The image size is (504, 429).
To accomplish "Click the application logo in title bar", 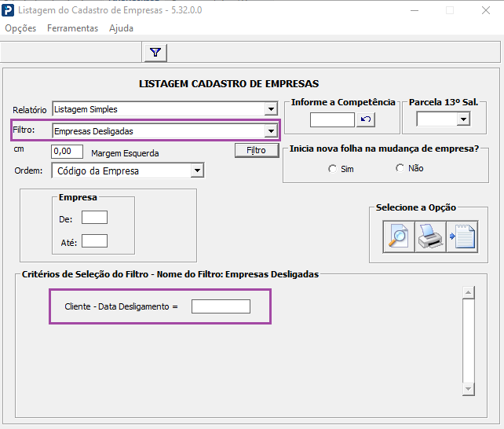I will tap(9, 10).
